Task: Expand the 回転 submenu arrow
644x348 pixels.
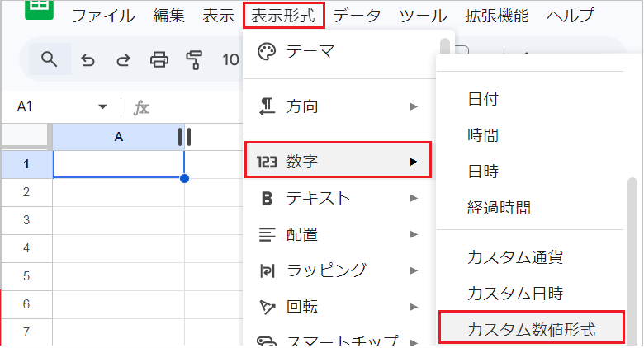Action: tap(414, 307)
